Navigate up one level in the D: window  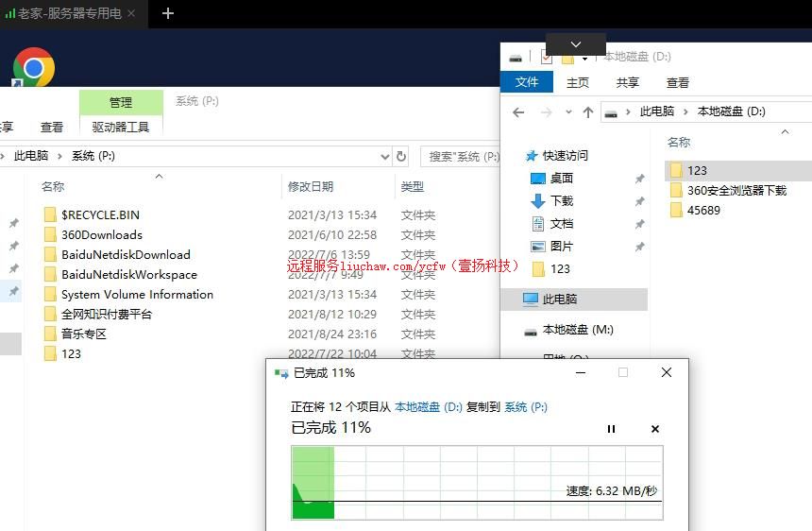coord(587,111)
